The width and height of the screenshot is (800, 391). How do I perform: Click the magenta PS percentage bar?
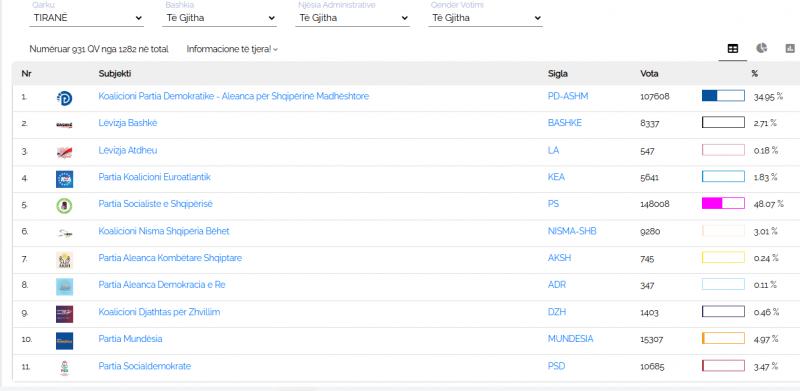click(723, 204)
